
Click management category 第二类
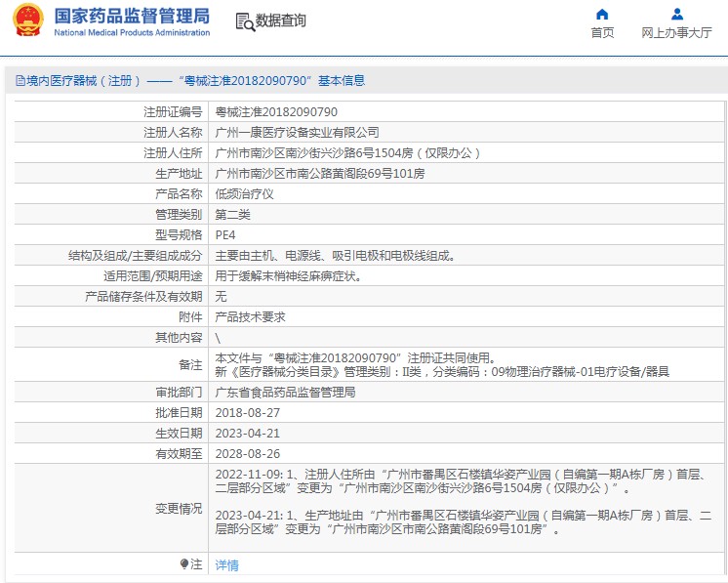pos(232,214)
